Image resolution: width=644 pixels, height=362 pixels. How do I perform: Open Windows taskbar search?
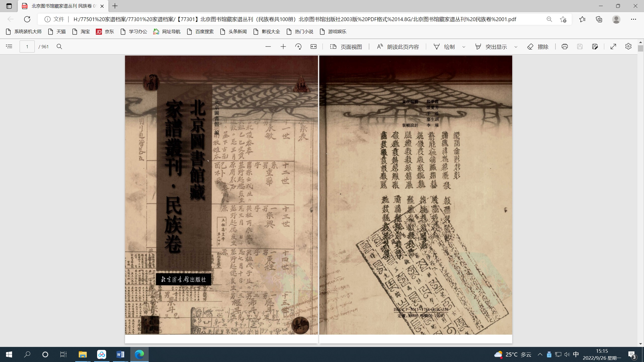(x=27, y=354)
